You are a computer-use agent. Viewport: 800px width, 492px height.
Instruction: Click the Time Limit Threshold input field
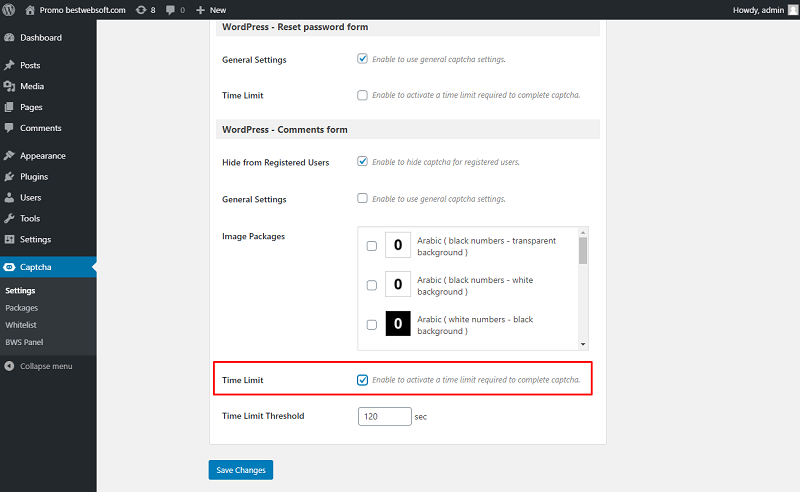coord(385,416)
